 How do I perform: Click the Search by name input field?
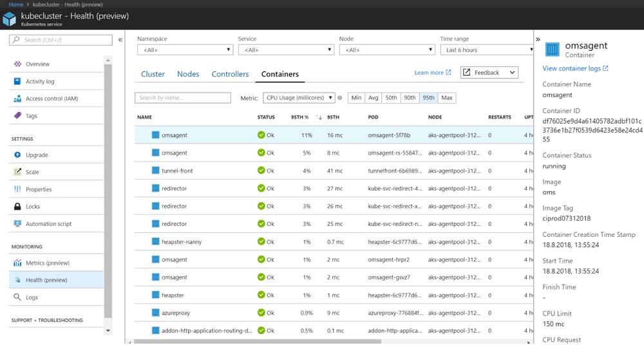tap(182, 98)
